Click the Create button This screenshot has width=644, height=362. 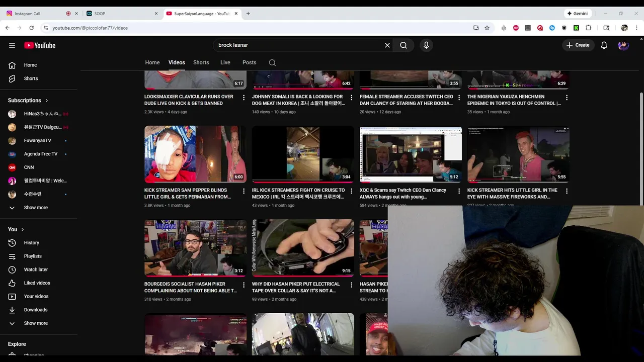(578, 45)
